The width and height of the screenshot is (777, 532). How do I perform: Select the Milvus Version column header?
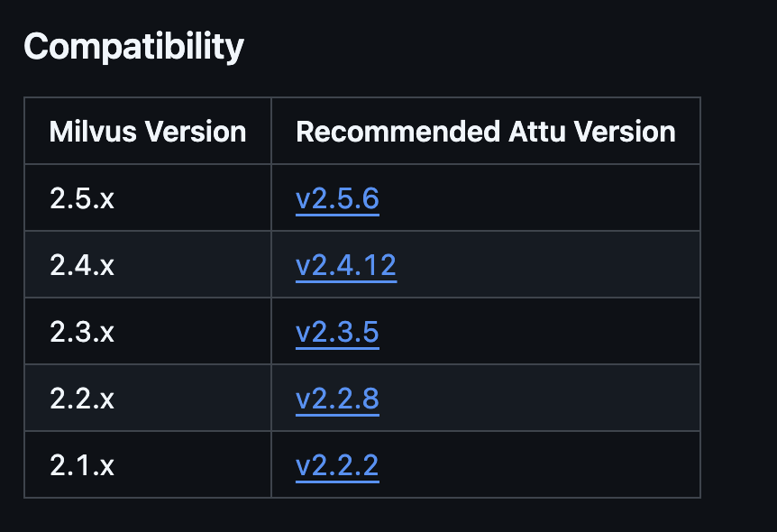click(148, 132)
